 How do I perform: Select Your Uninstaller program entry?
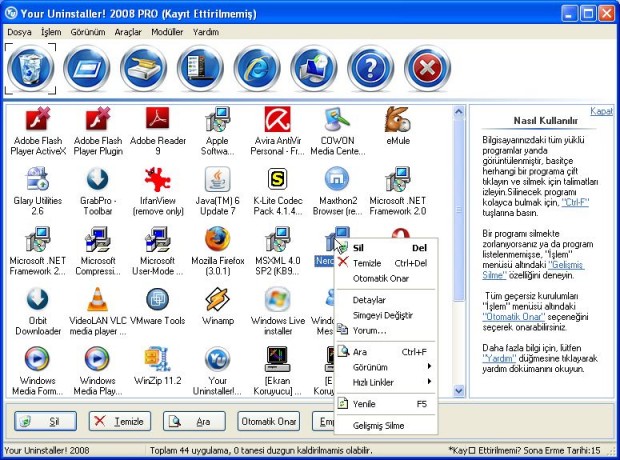click(x=217, y=372)
